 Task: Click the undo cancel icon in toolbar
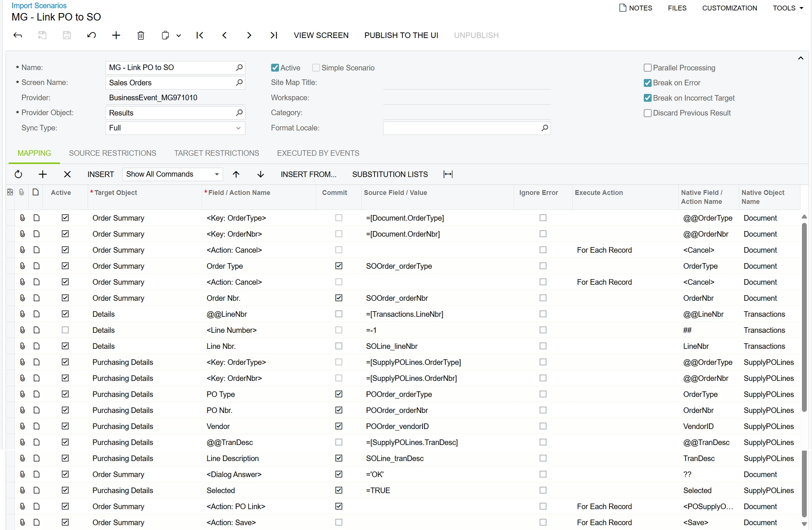pyautogui.click(x=91, y=35)
